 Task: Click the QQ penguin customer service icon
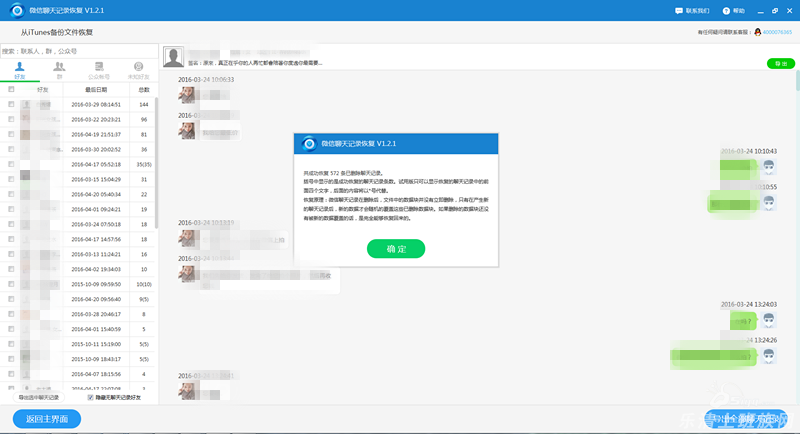coord(757,32)
